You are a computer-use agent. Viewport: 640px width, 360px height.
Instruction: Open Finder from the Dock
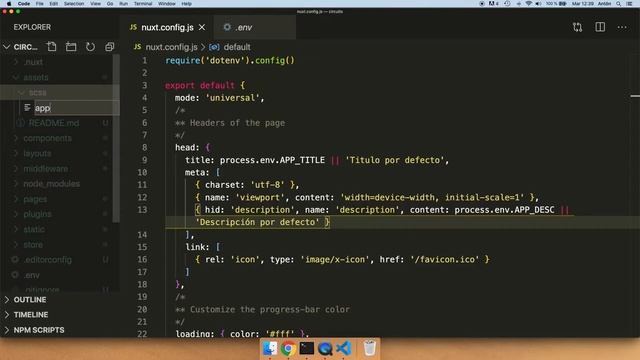tap(270, 348)
